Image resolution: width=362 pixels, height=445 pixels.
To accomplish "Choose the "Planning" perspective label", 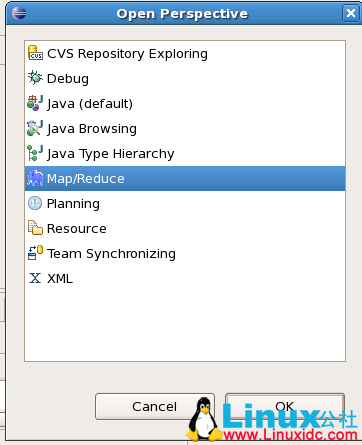I will [x=73, y=204].
